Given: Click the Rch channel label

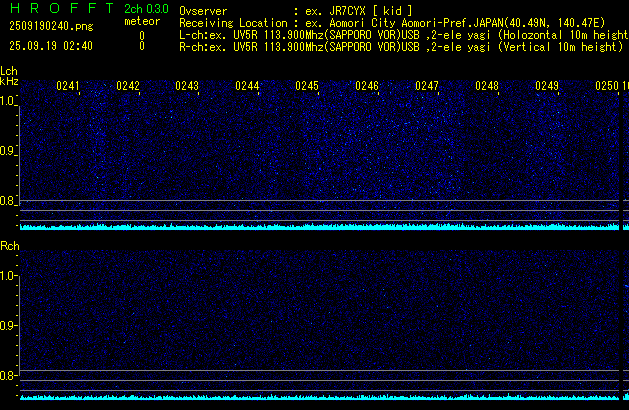Looking at the screenshot, I should [x=9, y=246].
